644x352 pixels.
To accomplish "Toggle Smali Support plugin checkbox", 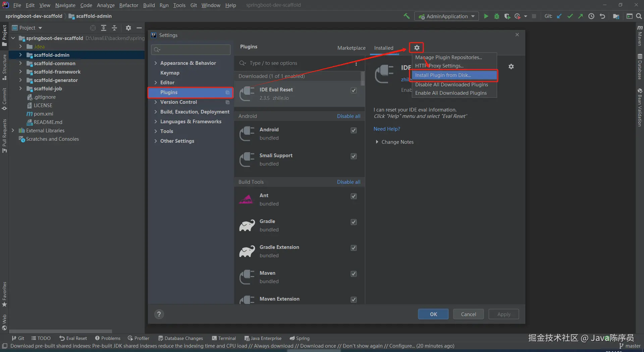I will [x=354, y=156].
